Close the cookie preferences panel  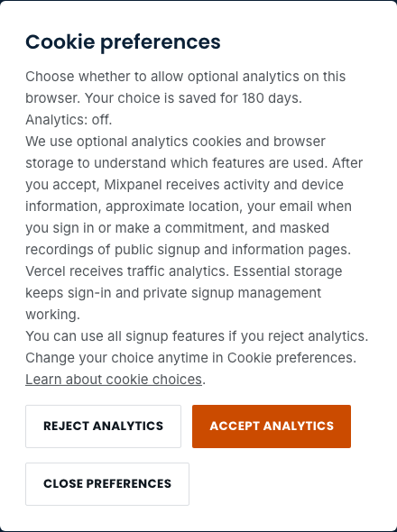pyautogui.click(x=107, y=484)
